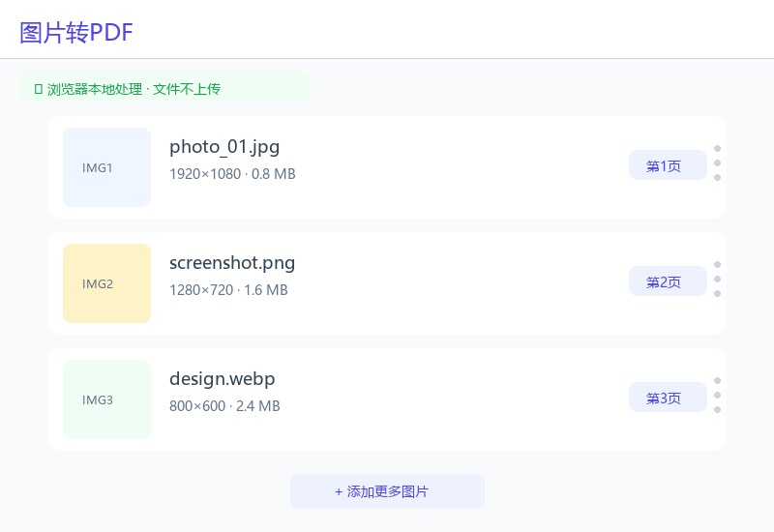Click the 第3页 page badge
The width and height of the screenshot is (774, 532).
(668, 398)
